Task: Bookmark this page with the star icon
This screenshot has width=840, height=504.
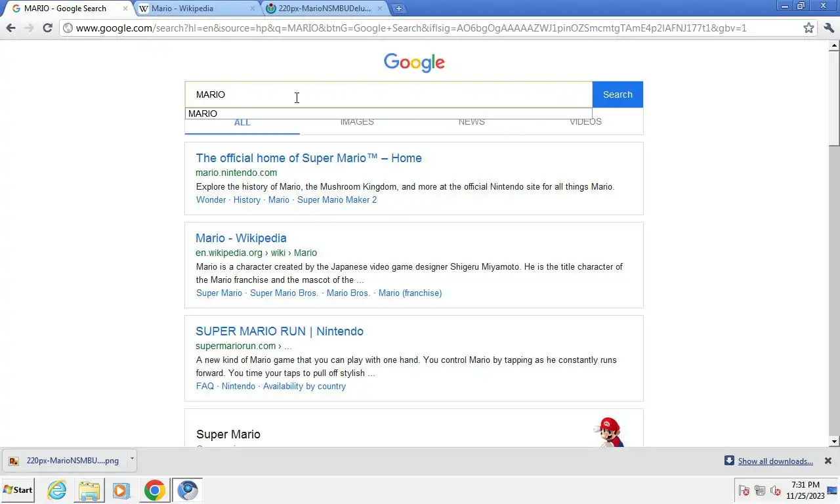Action: 808,28
